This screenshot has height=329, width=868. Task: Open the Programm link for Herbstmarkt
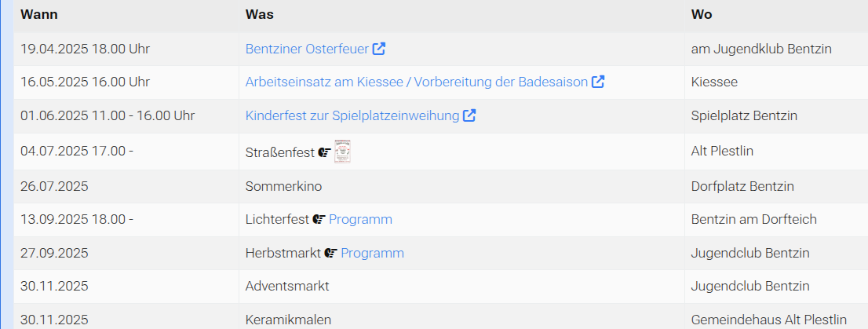(x=372, y=253)
